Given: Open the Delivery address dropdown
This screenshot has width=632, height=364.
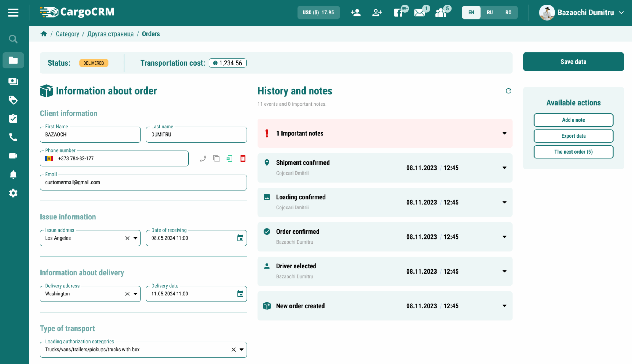Looking at the screenshot, I should [136, 294].
